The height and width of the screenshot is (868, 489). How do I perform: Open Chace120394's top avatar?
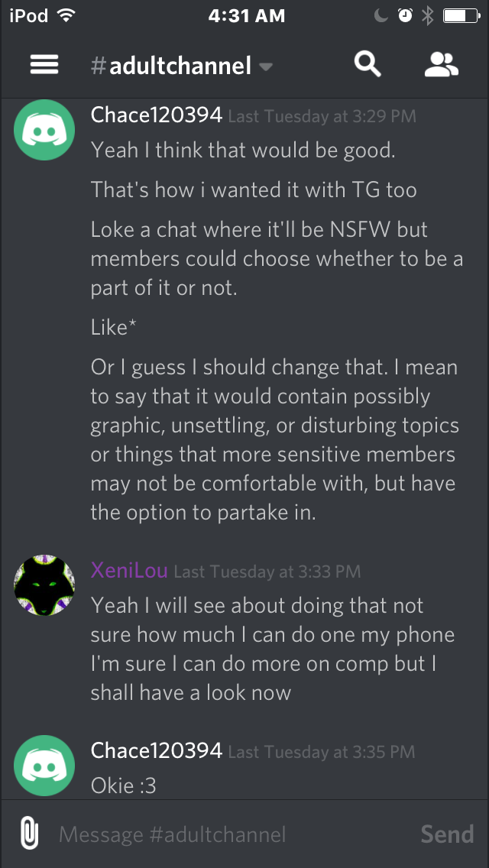point(44,130)
